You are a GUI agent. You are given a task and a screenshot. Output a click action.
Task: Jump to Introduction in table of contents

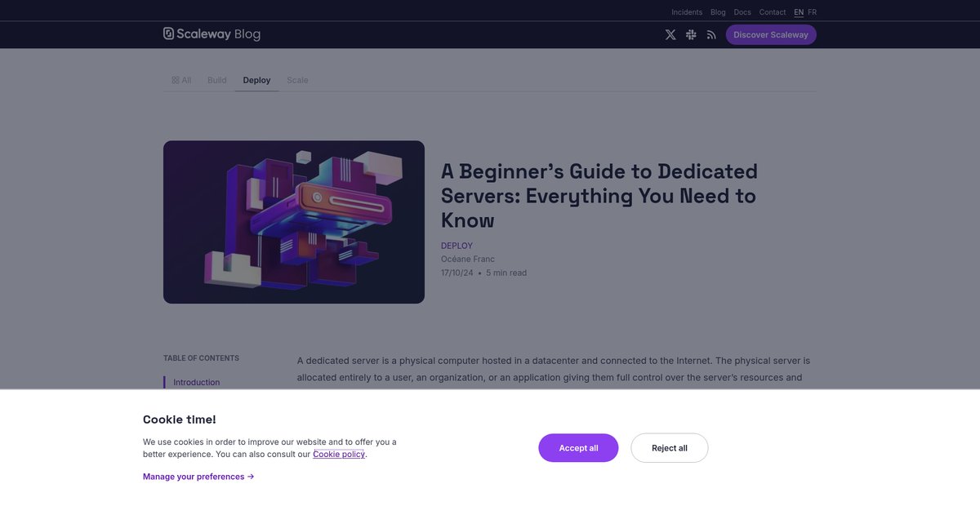click(x=197, y=382)
